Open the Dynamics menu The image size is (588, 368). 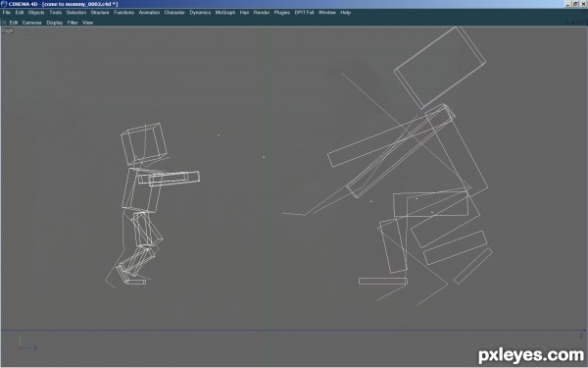pyautogui.click(x=200, y=13)
